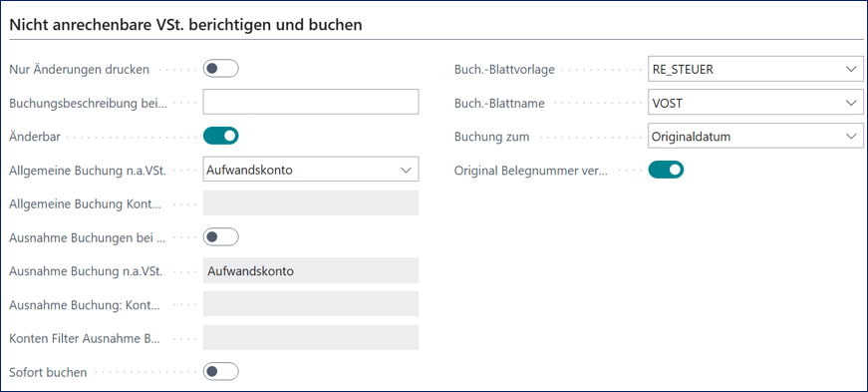Image resolution: width=868 pixels, height=392 pixels.
Task: Click Ausnahme Buchung n.a.VSt. Aufwandskonto field
Action: point(311,270)
